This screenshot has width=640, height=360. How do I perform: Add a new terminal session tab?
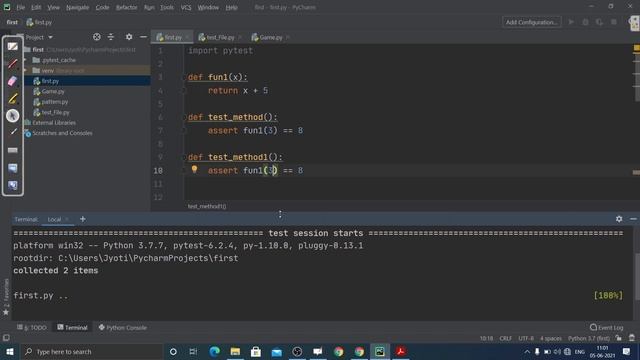click(x=82, y=219)
